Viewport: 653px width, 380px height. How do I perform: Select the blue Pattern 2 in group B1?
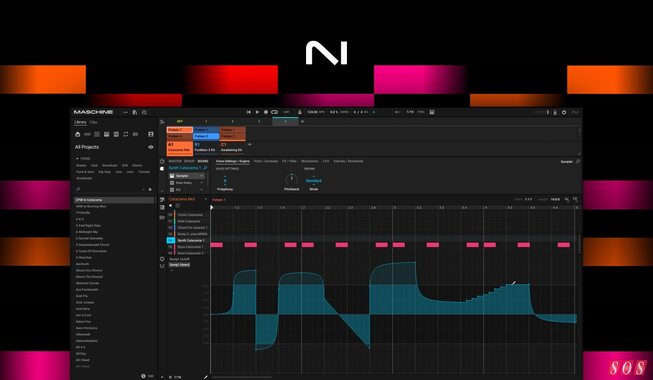(x=206, y=136)
